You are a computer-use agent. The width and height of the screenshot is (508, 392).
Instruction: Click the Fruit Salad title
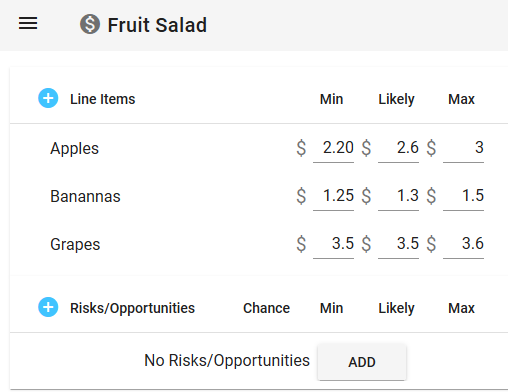coord(157,25)
